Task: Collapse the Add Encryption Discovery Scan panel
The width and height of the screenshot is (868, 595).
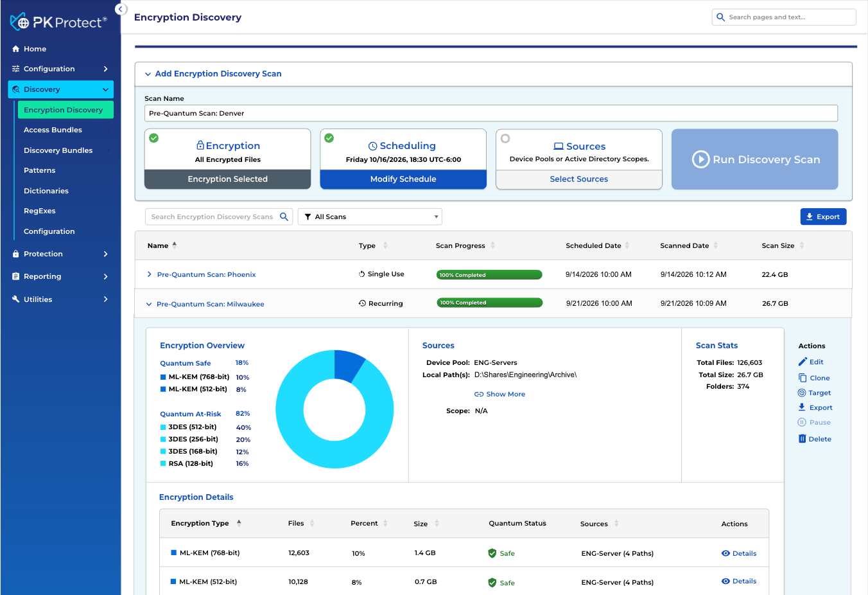Action: pyautogui.click(x=148, y=74)
